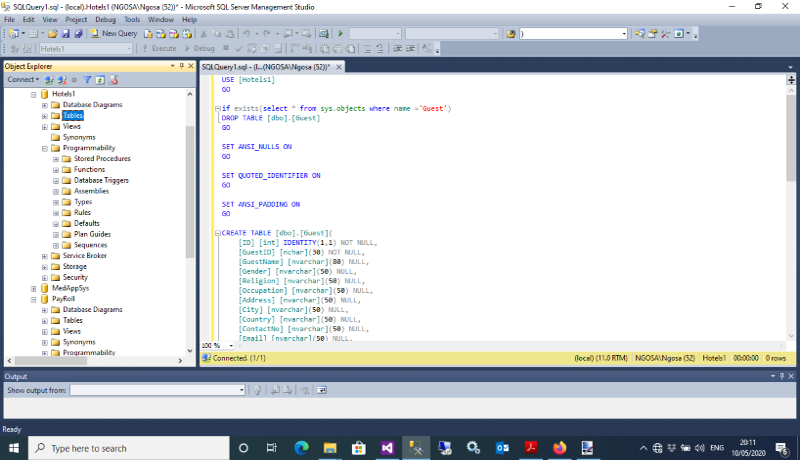Expand the Tables folder under Hotels1

[44, 116]
